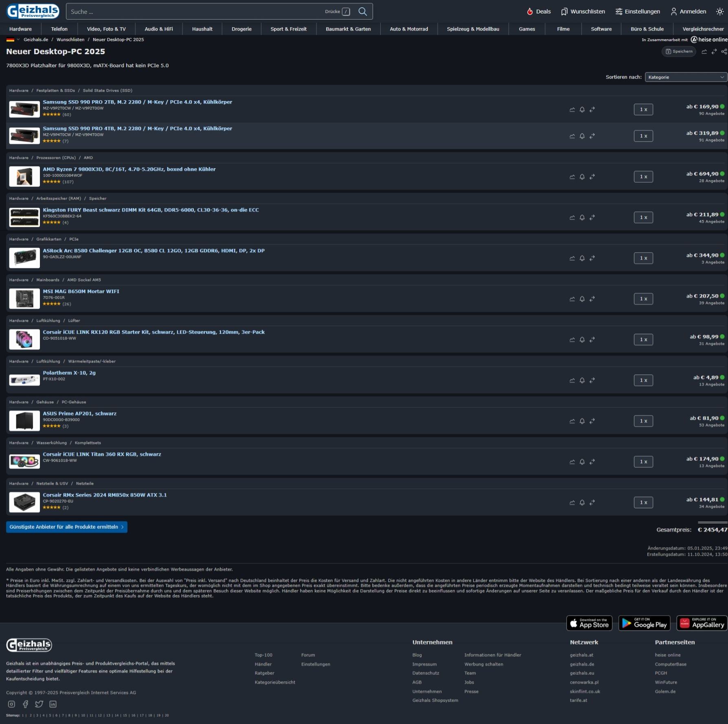Open the AMD Ryzen 7 9800X3D product link

click(x=129, y=169)
